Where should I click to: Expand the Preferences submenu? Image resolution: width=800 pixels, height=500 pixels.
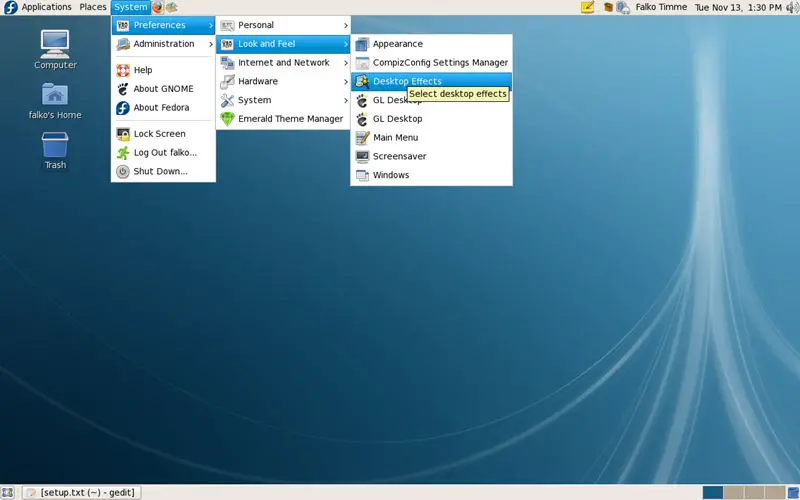tap(163, 25)
